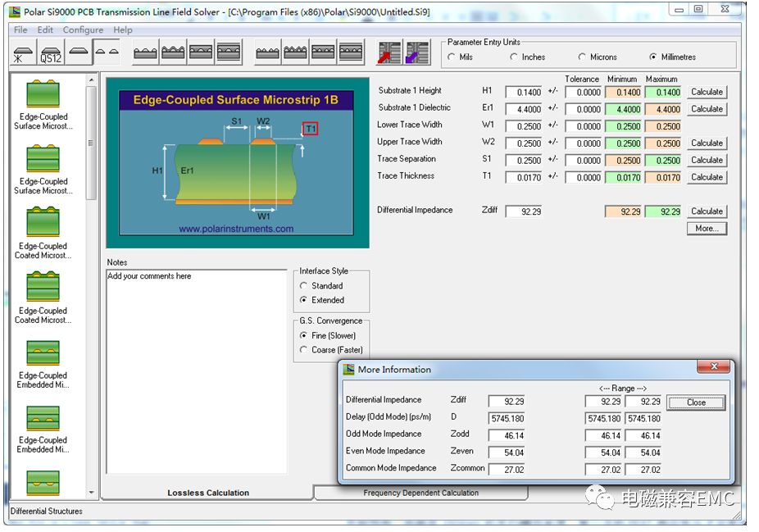Click the Zdiff 92.29 value field in main window
This screenshot has width=759, height=532.
[524, 211]
